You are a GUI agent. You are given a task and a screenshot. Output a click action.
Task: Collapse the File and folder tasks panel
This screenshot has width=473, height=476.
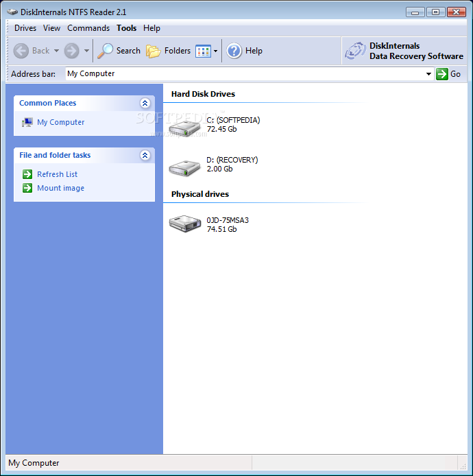145,156
